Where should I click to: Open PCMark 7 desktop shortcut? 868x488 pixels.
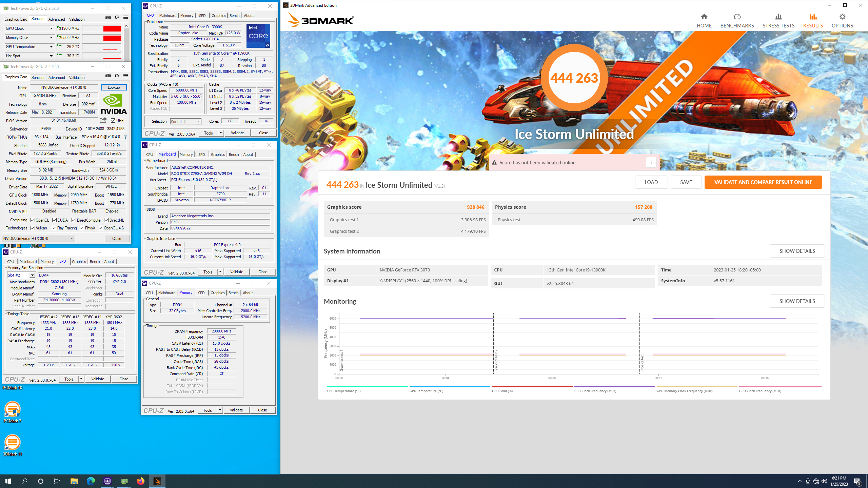coord(12,412)
